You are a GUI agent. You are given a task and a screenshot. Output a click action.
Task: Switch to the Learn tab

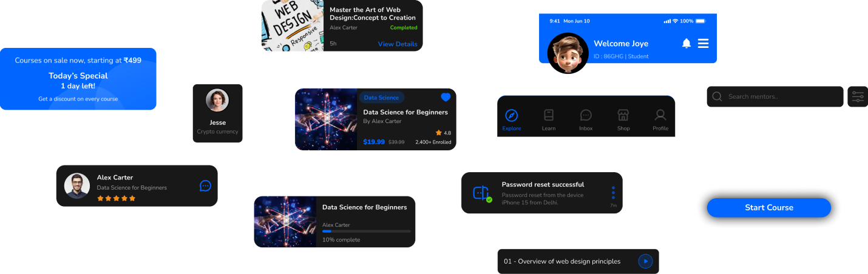click(549, 119)
